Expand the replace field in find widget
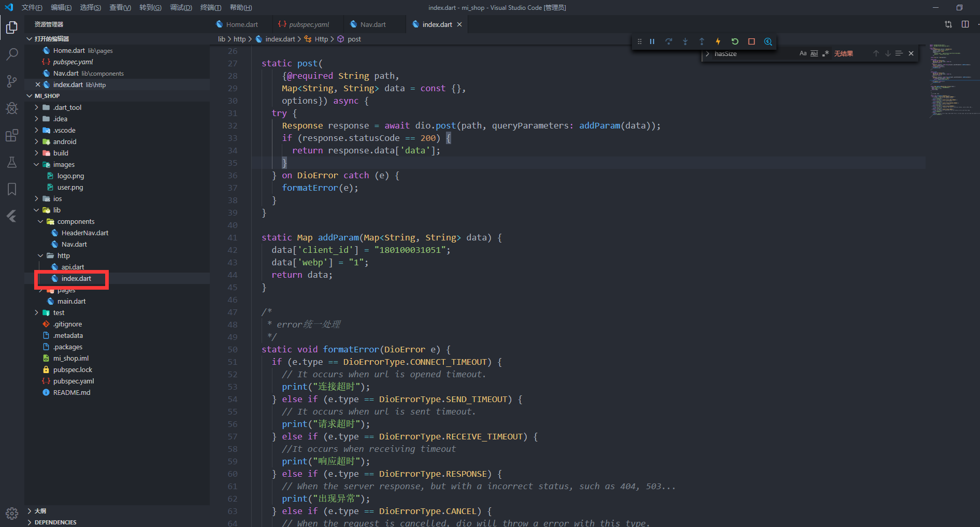This screenshot has height=527, width=980. 707,53
